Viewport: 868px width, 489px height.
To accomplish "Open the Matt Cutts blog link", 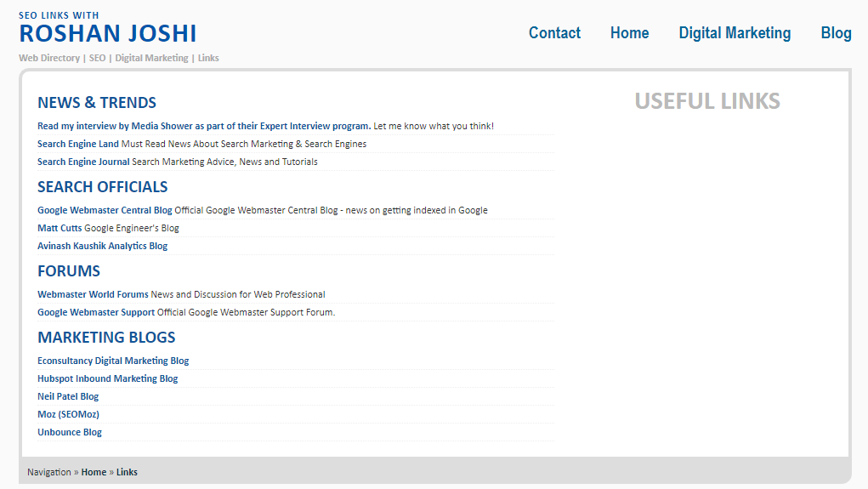I will click(x=60, y=228).
